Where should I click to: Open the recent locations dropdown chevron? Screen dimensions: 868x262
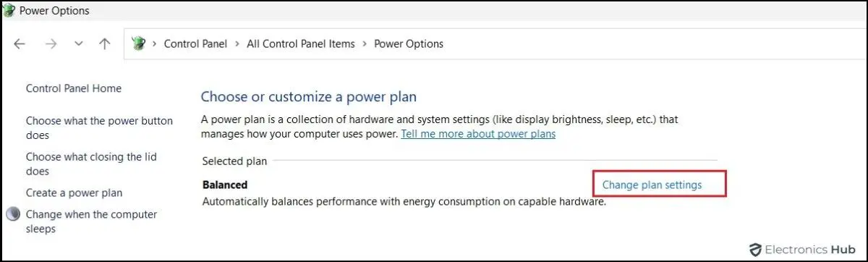click(79, 43)
